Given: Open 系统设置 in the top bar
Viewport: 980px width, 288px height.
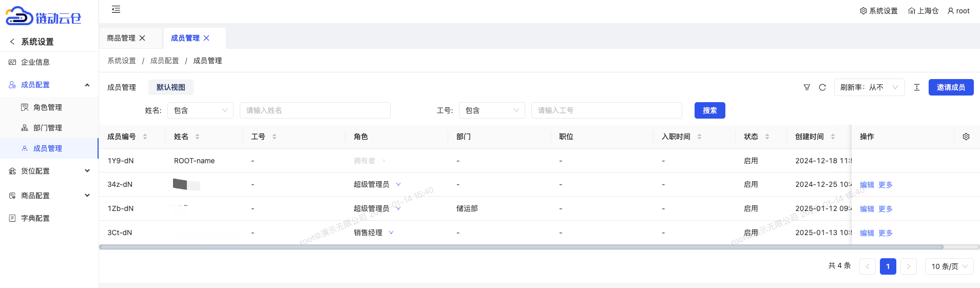Looking at the screenshot, I should [878, 11].
